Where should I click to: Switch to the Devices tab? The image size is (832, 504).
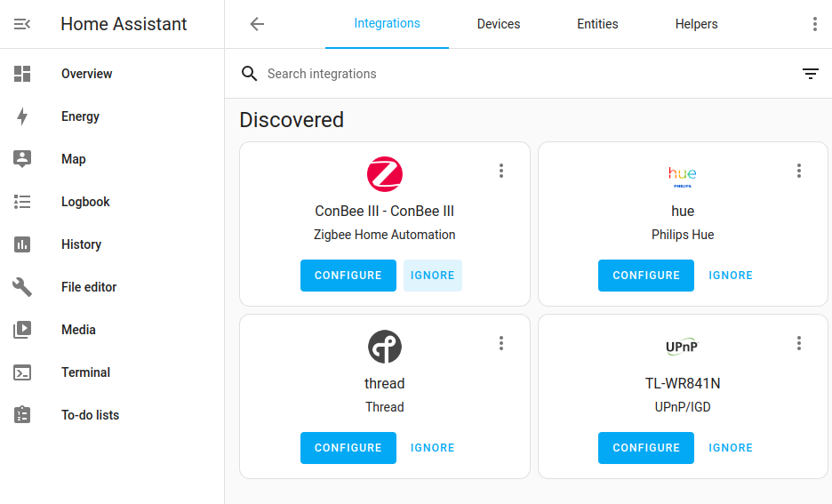coord(499,24)
